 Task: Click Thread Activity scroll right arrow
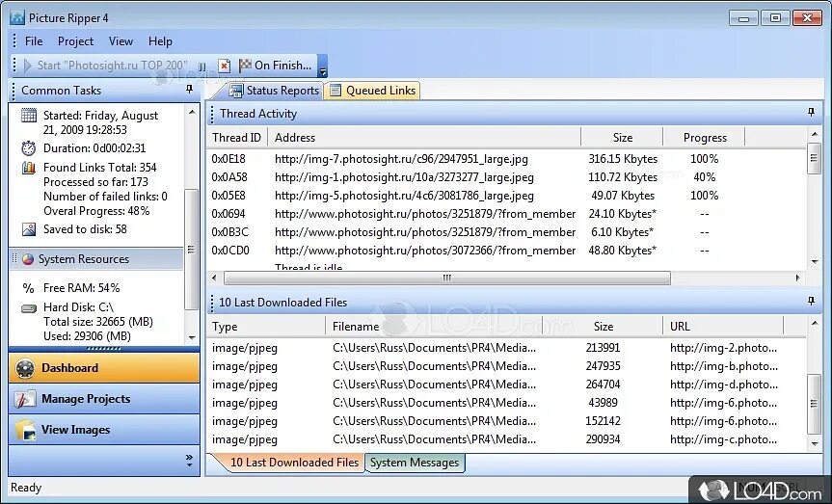(x=797, y=278)
